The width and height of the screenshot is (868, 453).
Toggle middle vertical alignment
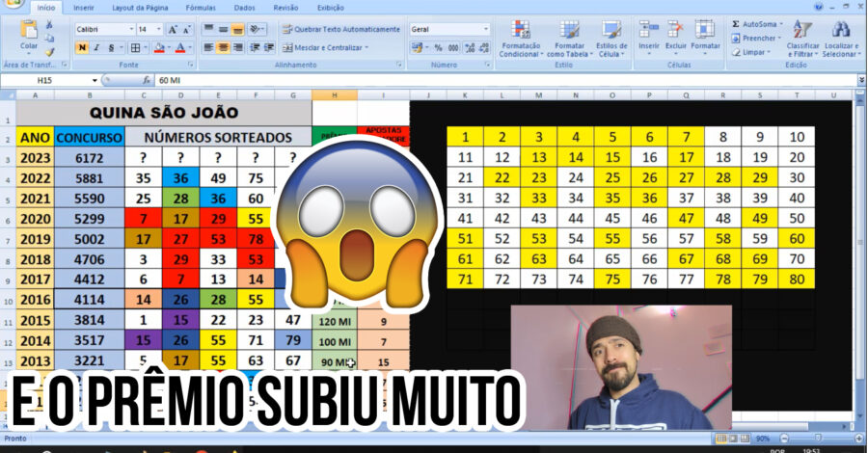tap(223, 29)
